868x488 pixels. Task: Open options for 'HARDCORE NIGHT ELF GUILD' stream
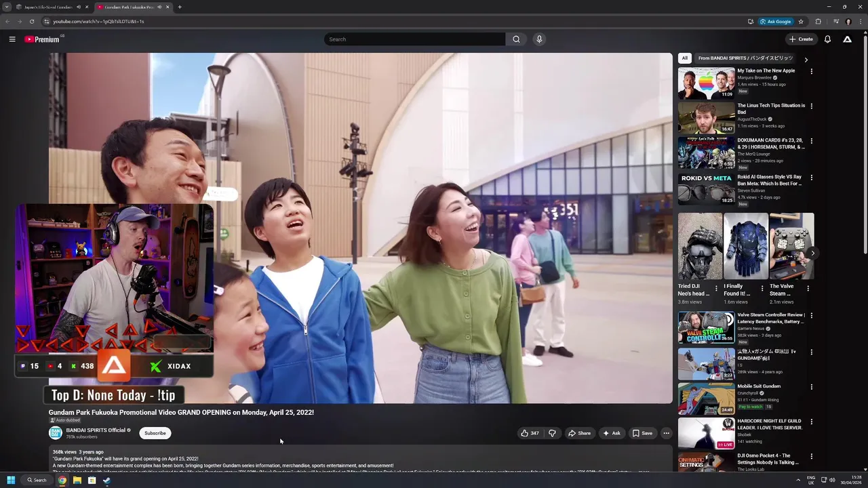[811, 422]
